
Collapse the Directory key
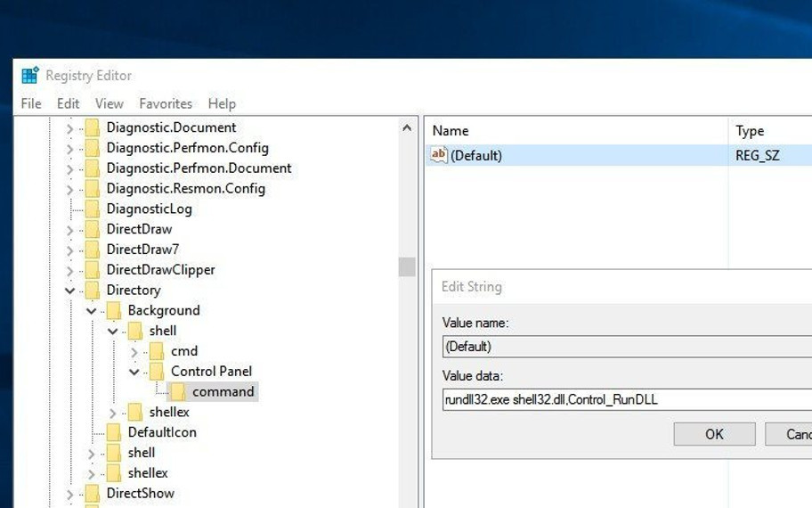(x=70, y=291)
